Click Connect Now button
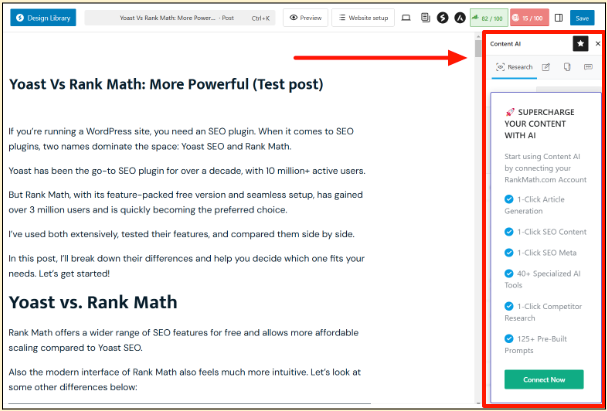This screenshot has width=607, height=411. [544, 379]
